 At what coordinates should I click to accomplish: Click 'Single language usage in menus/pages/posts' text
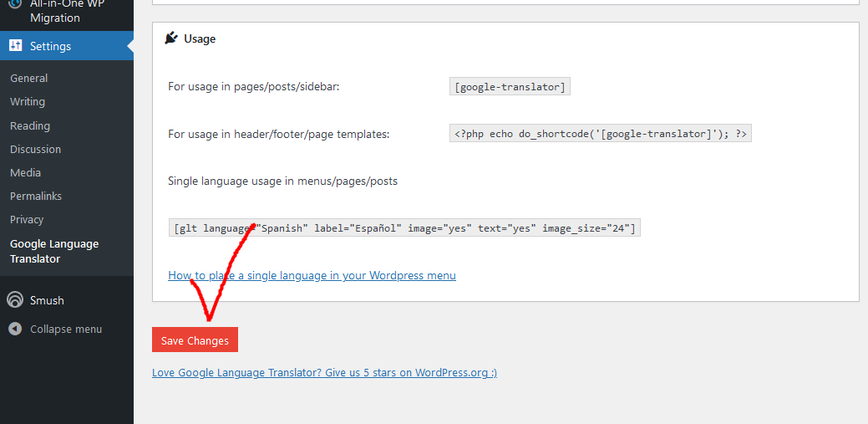click(x=283, y=181)
